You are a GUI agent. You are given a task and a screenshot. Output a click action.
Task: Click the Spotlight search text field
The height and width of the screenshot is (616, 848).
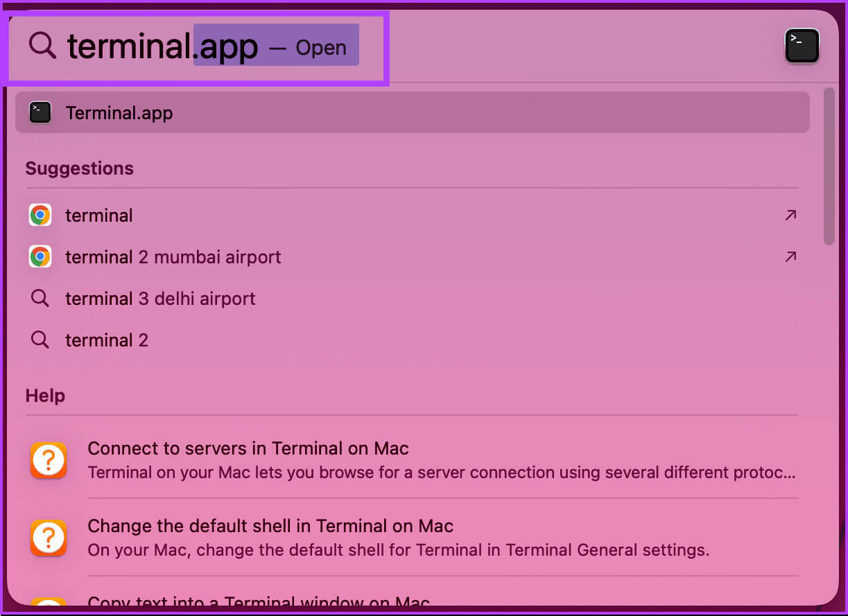coord(211,46)
